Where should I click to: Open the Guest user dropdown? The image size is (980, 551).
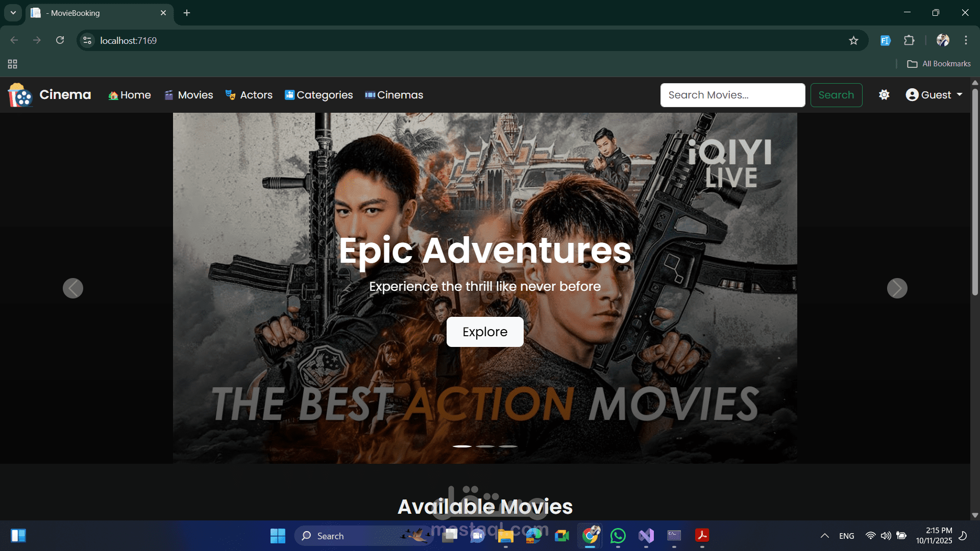[934, 95]
